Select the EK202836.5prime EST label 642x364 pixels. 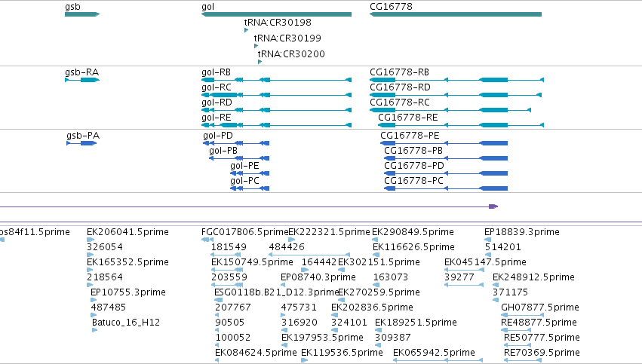click(x=372, y=308)
